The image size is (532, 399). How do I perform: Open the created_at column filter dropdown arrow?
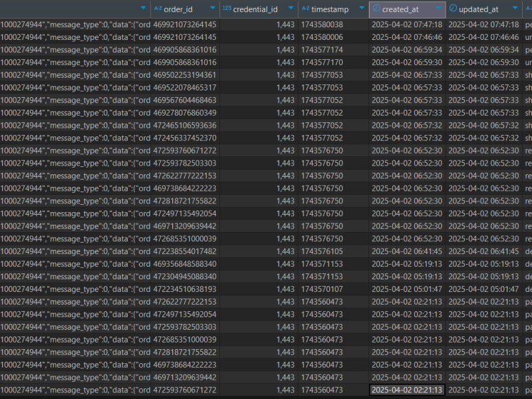click(438, 9)
